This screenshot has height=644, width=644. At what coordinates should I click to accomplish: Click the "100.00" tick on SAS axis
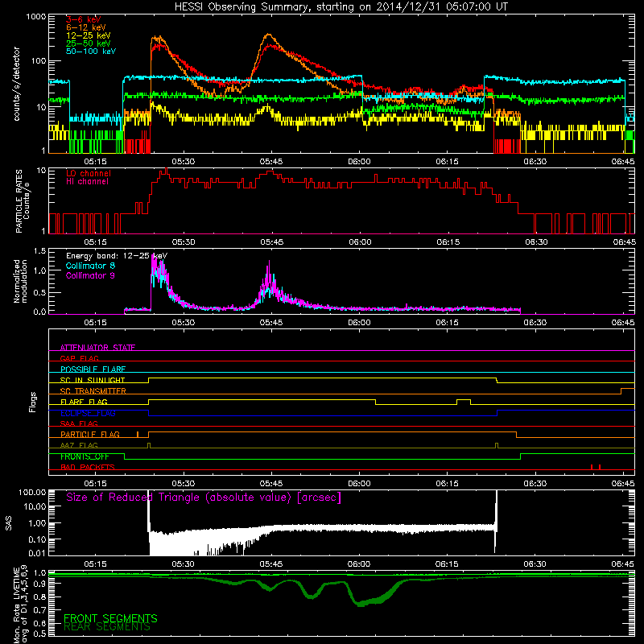[x=32, y=492]
